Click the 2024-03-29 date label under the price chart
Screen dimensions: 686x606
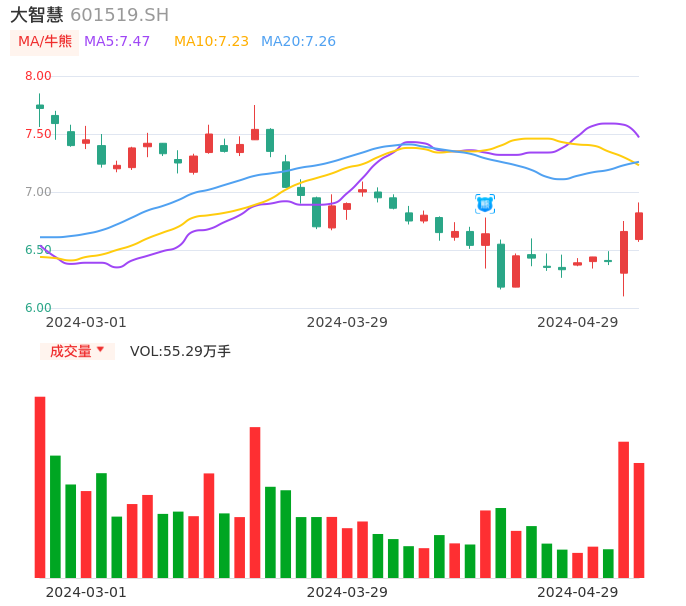coord(347,322)
